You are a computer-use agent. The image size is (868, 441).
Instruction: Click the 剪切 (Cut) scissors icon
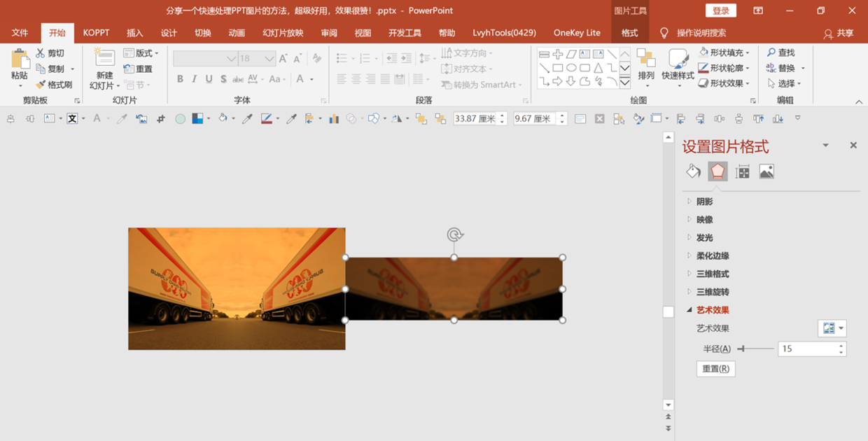41,53
